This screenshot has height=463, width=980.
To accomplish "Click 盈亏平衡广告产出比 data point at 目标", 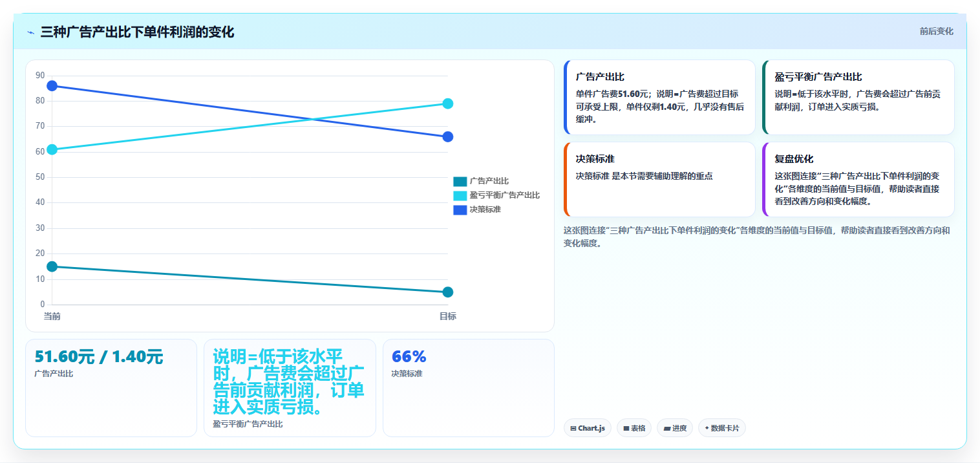I will click(448, 103).
